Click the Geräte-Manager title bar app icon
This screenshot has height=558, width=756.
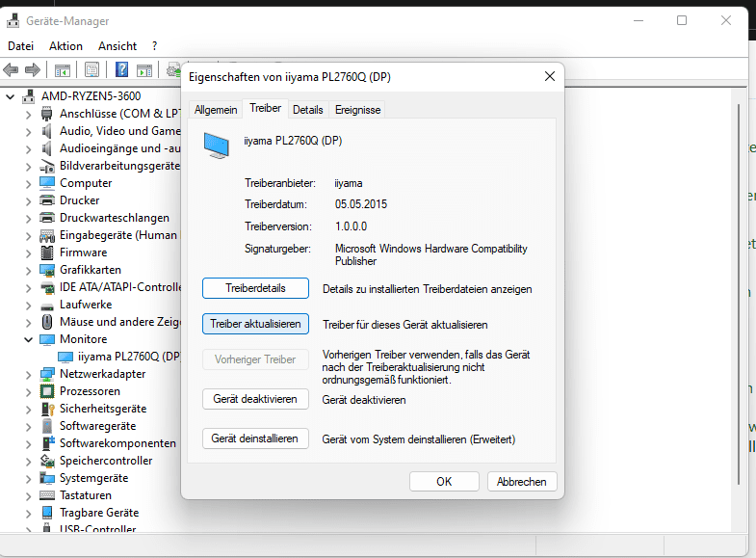click(x=13, y=21)
